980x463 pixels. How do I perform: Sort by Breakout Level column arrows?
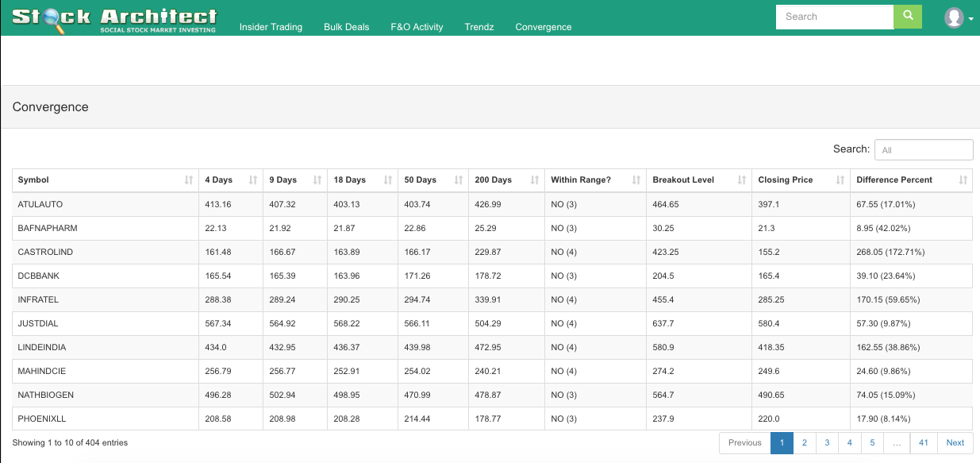(x=742, y=180)
